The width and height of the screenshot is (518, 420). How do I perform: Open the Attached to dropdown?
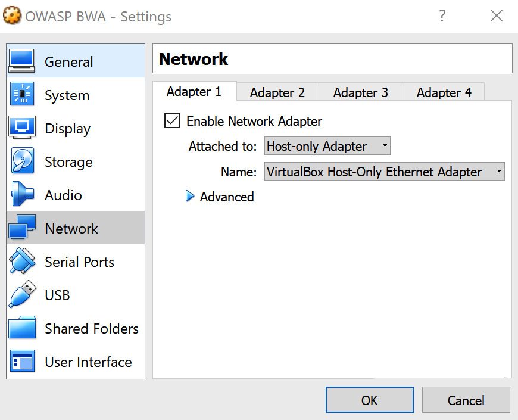(x=327, y=146)
